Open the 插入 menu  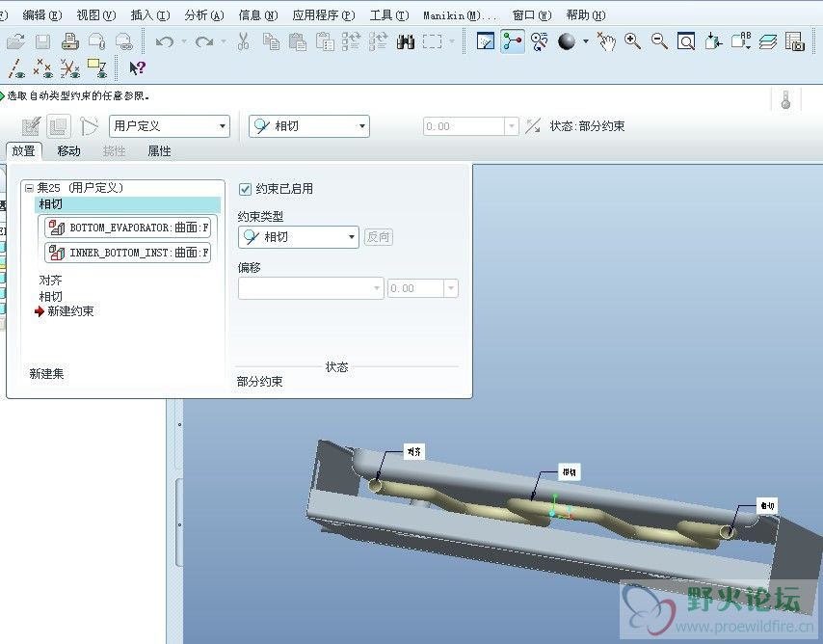(150, 15)
